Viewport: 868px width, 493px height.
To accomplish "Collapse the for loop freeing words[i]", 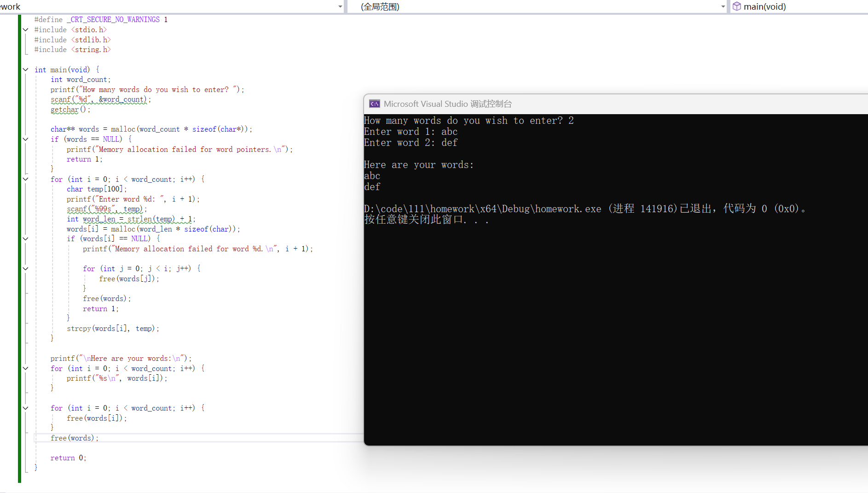I will pos(25,408).
